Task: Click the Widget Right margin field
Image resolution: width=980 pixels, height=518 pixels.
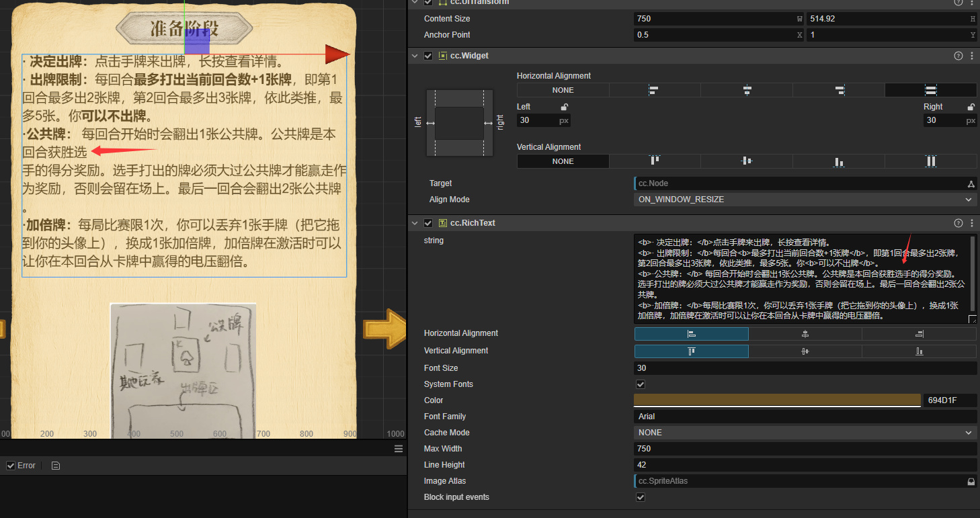Action: click(950, 120)
